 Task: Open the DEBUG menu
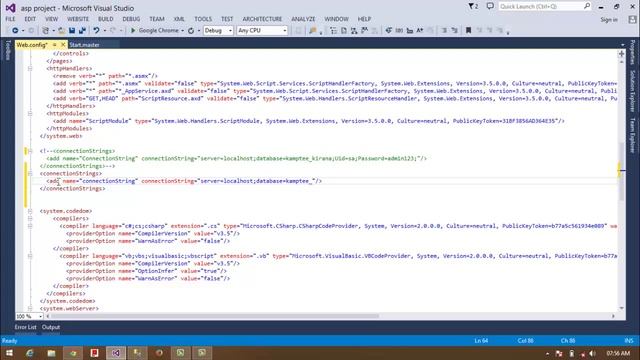[131, 19]
